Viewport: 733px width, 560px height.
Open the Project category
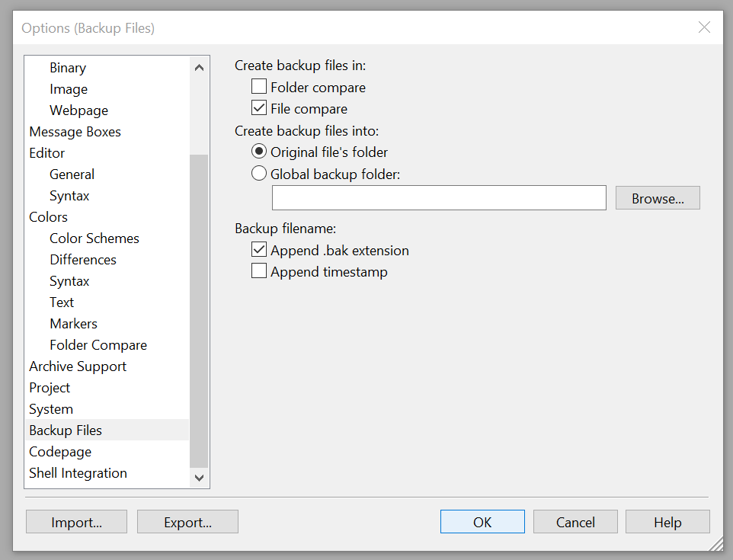pos(50,388)
